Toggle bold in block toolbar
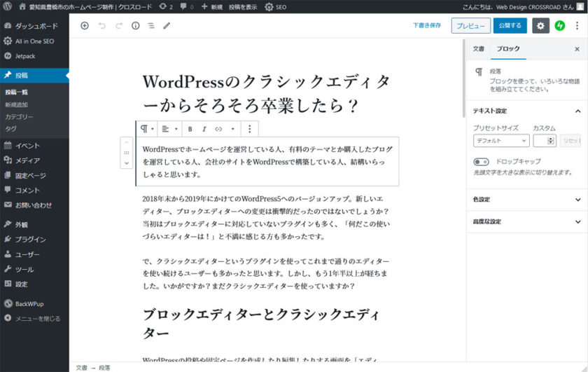Screen dimensions: 588x372 (x=190, y=129)
